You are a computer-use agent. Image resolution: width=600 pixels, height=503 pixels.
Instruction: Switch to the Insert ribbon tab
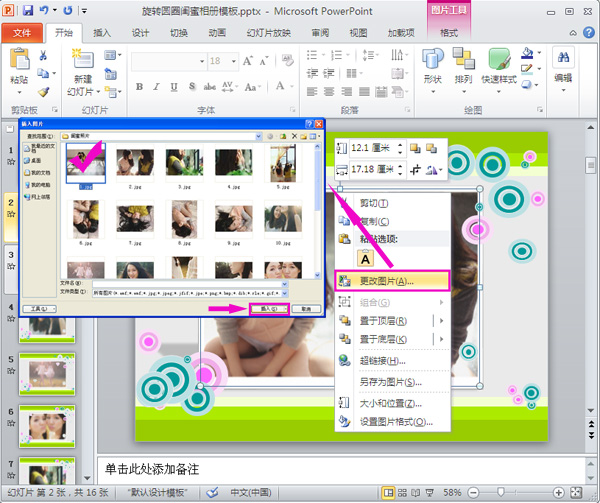click(x=102, y=33)
